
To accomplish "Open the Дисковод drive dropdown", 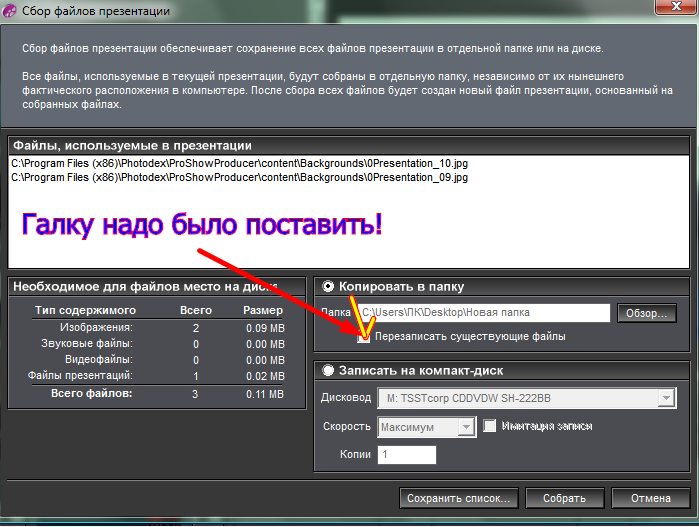I will (x=525, y=398).
